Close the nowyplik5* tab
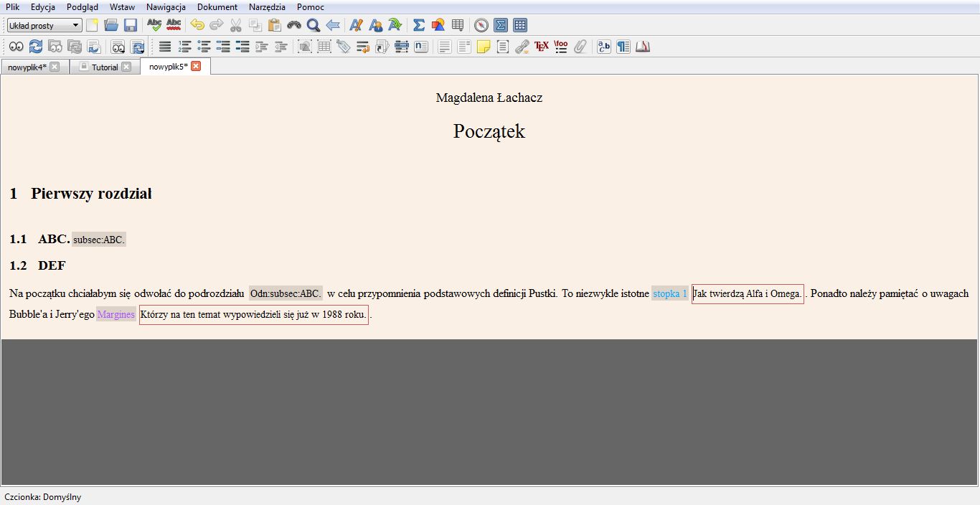 196,66
